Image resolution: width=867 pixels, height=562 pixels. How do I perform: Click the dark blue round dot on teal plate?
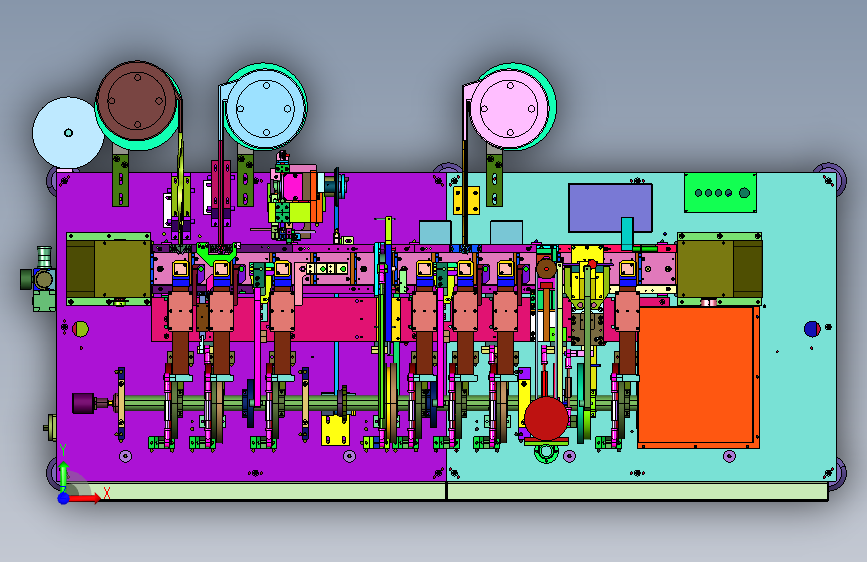(x=812, y=329)
